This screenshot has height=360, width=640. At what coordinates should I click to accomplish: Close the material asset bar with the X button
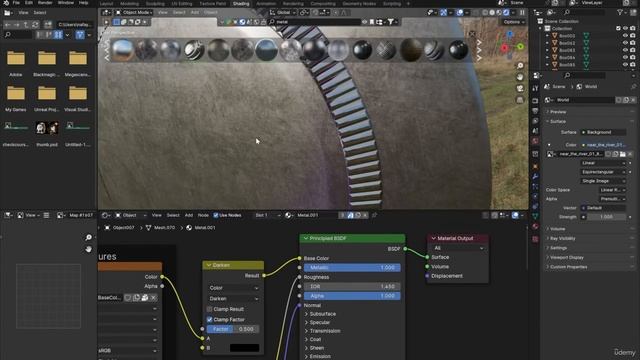coord(472,34)
